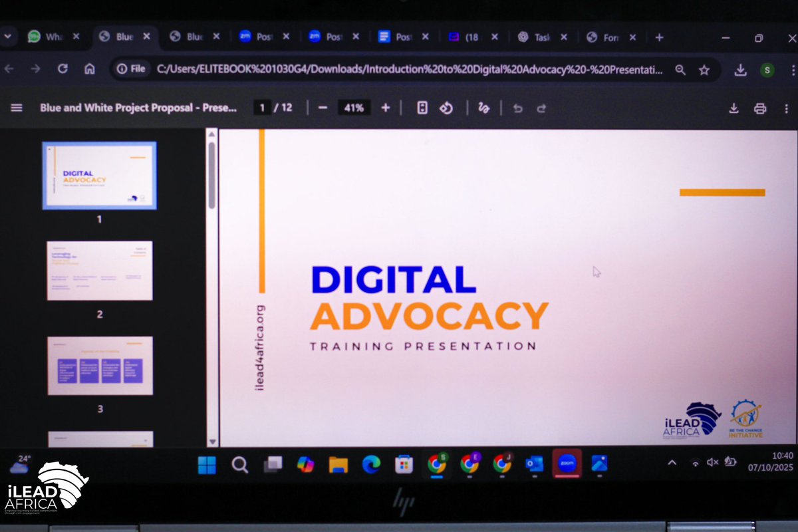Open the browser Home page
The image size is (798, 532).
tap(90, 68)
